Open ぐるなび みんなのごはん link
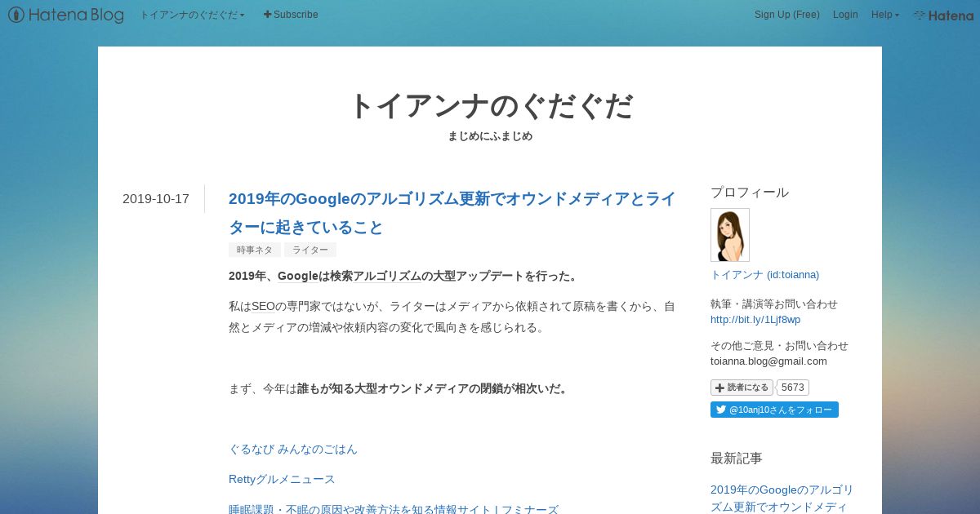 pos(293,449)
